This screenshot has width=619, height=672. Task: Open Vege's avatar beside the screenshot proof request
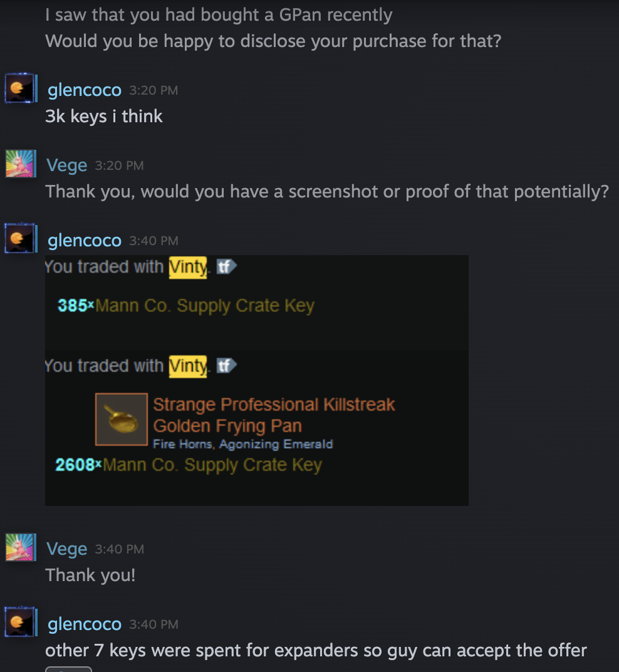pos(21,163)
